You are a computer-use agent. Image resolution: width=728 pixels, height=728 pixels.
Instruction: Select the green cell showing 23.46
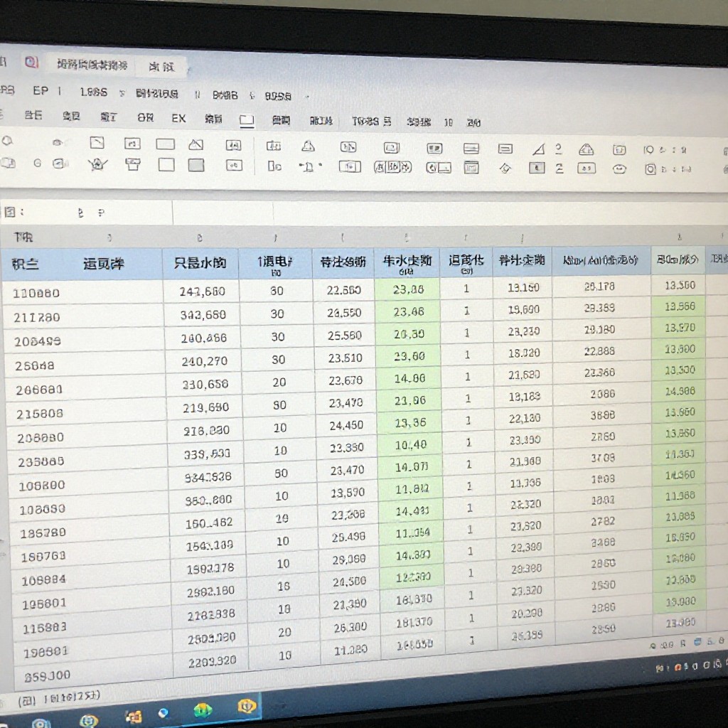click(x=408, y=312)
